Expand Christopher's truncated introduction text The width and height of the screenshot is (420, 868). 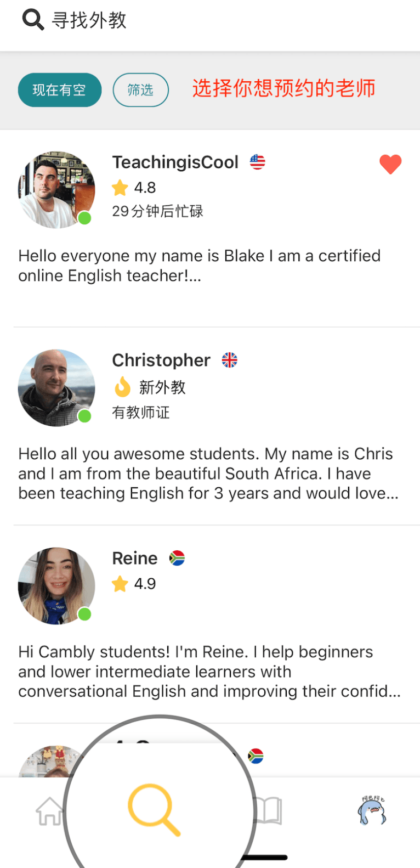(x=209, y=474)
